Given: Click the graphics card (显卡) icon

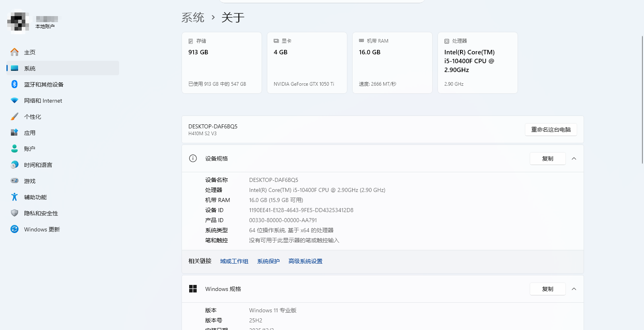Looking at the screenshot, I should pyautogui.click(x=276, y=41).
